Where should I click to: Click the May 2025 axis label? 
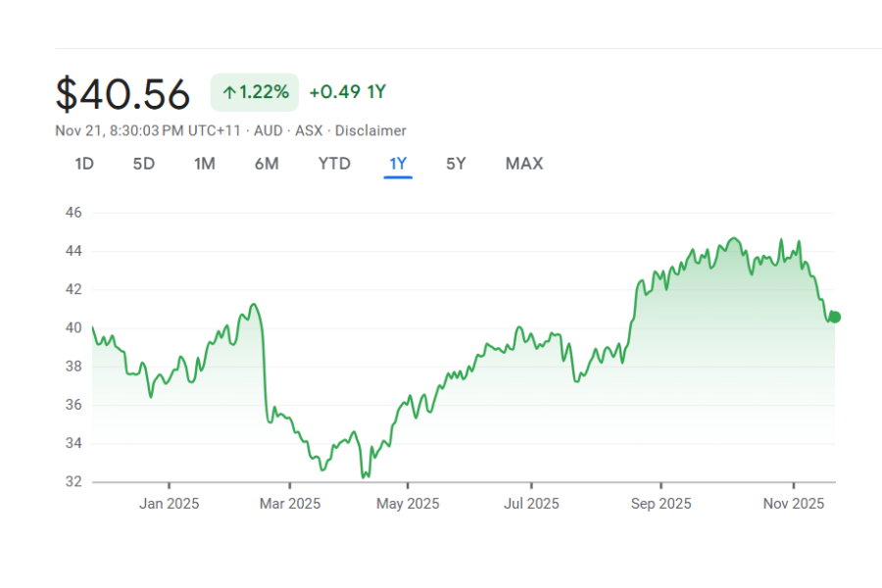409,504
